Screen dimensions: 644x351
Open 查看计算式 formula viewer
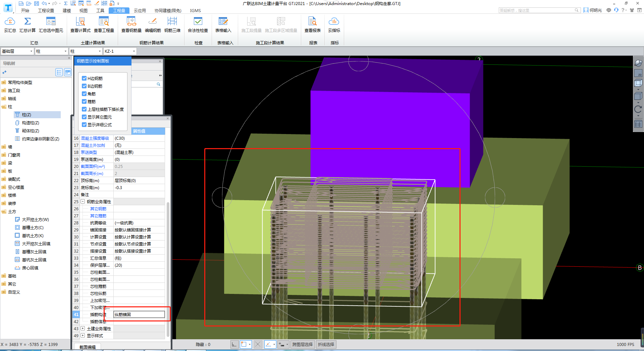pyautogui.click(x=80, y=25)
